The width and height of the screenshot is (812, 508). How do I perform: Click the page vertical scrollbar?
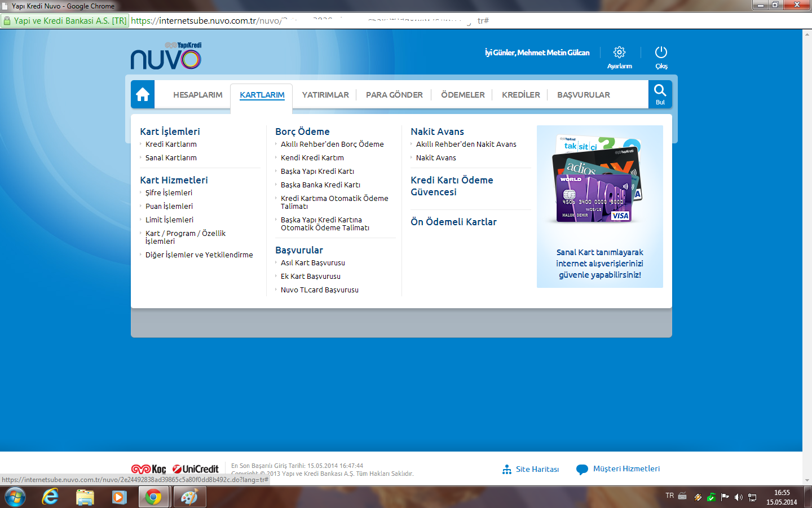click(807, 257)
